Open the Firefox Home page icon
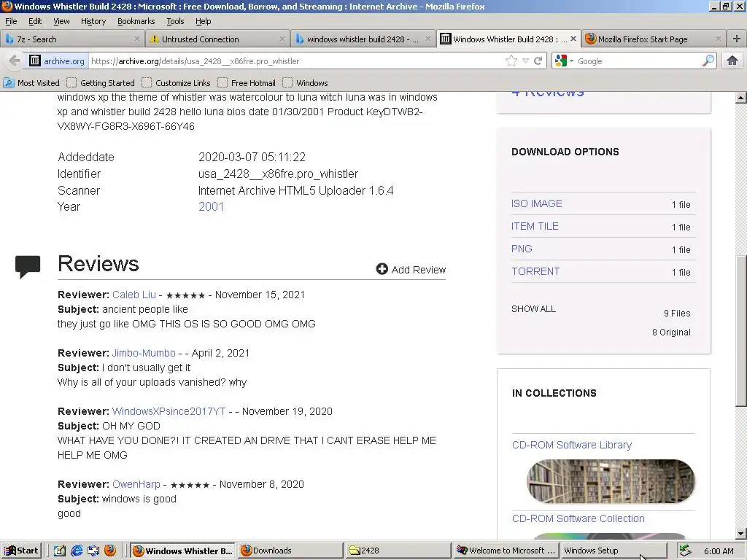The width and height of the screenshot is (747, 560). tap(732, 61)
